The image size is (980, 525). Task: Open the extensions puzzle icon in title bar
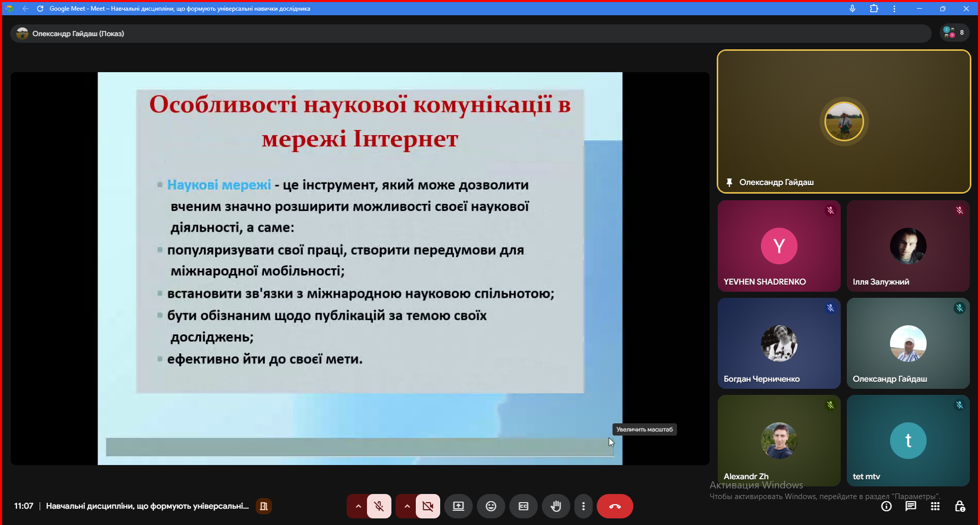click(x=874, y=9)
